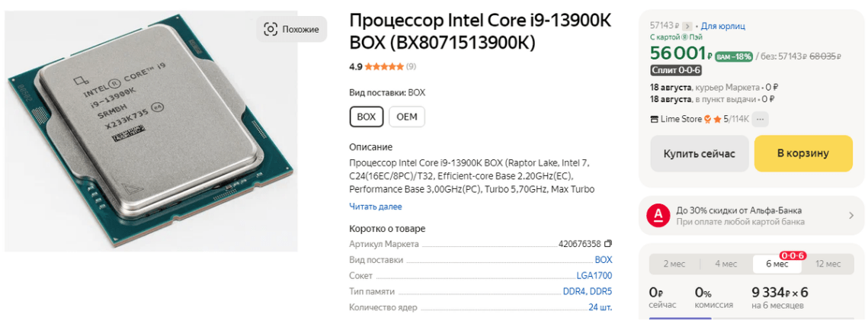The image size is (868, 321).
Task: Select the 4 мес installment tab
Action: [725, 264]
